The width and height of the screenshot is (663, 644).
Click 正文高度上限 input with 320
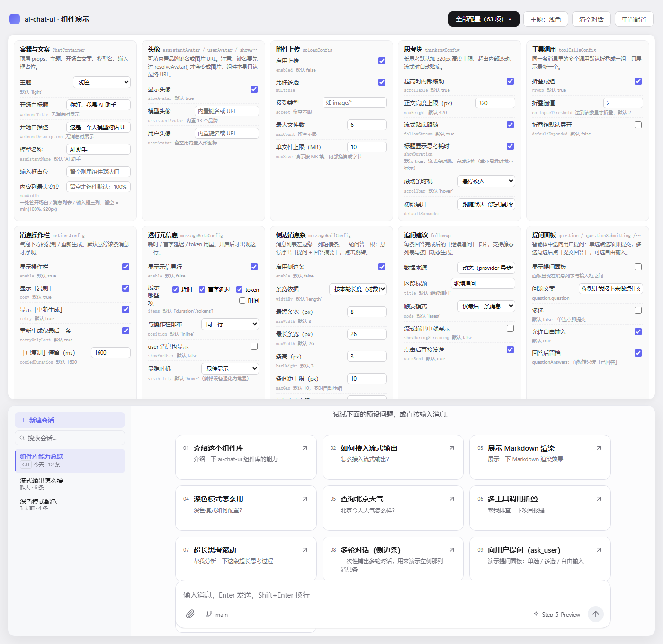click(x=495, y=103)
